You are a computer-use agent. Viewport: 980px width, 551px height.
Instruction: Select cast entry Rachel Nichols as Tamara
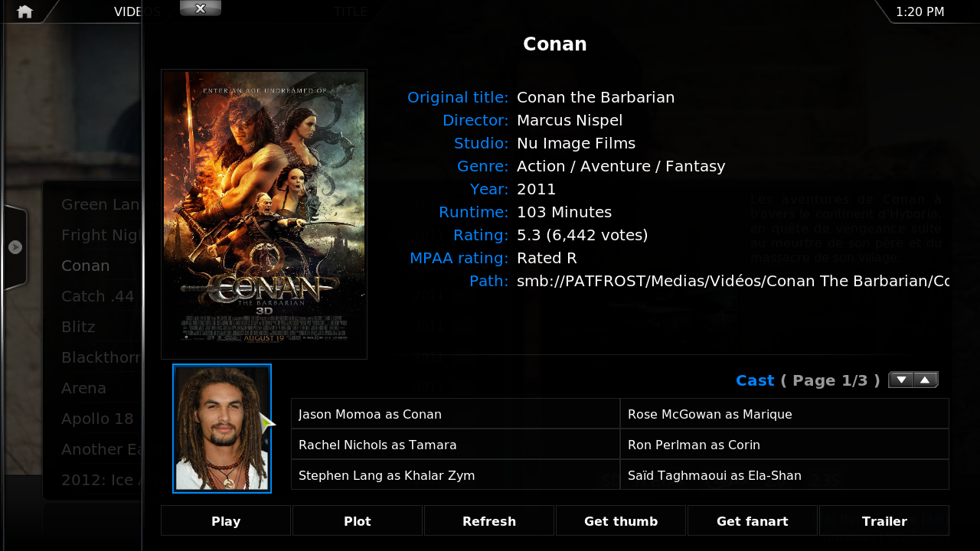click(x=456, y=444)
